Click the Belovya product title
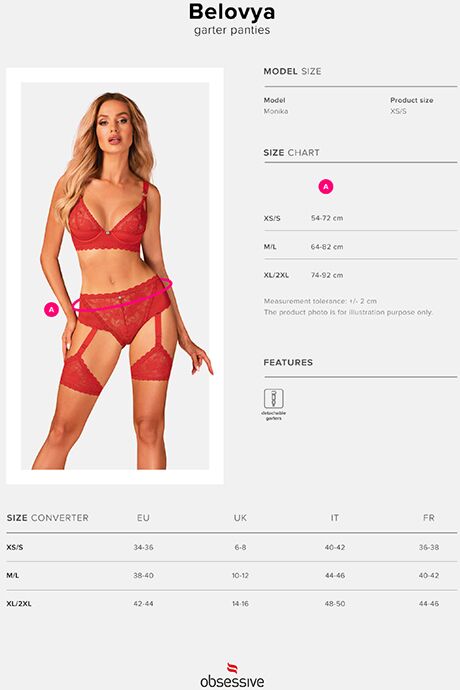This screenshot has width=460, height=690. tap(232, 12)
